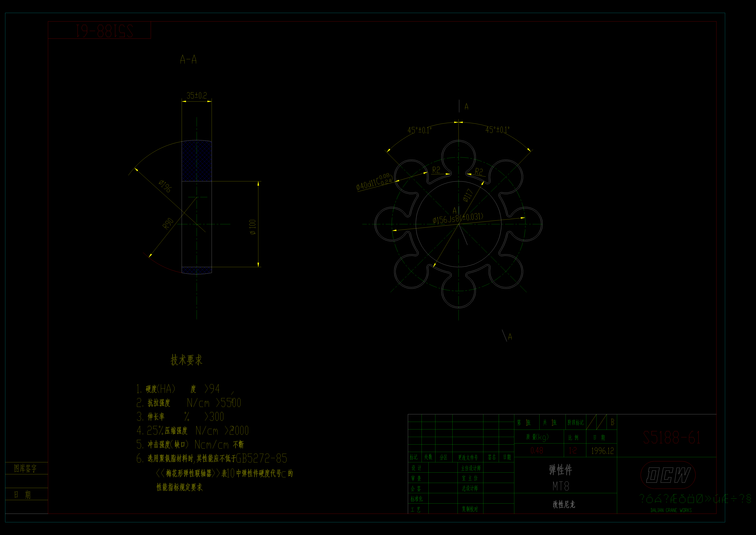Click the 会签 row label
The image size is (756, 535).
(416, 489)
